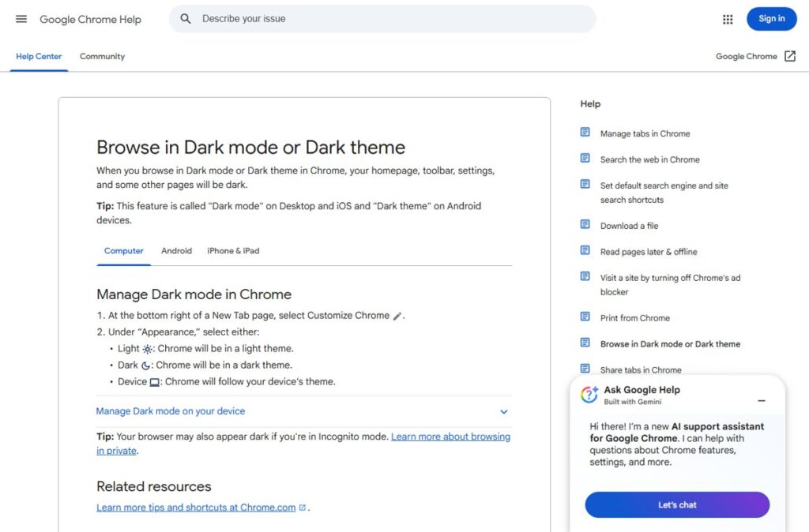The image size is (809, 532).
Task: Click the Let's chat button
Action: (x=677, y=504)
